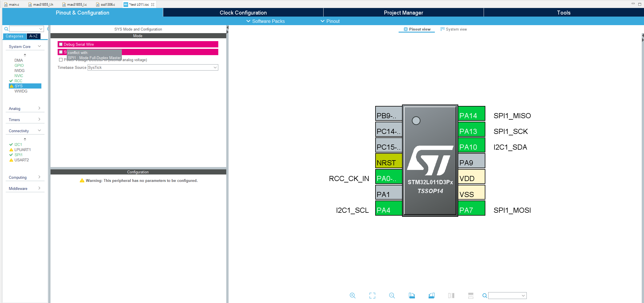Select the PA14 pin on the chip
The image size is (644, 303).
click(x=471, y=113)
